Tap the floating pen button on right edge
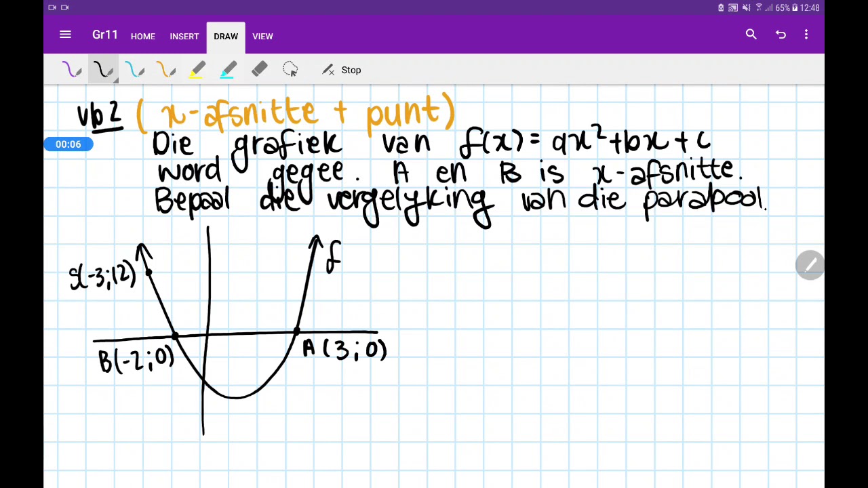Screen dimensions: 868x488 point(810,264)
